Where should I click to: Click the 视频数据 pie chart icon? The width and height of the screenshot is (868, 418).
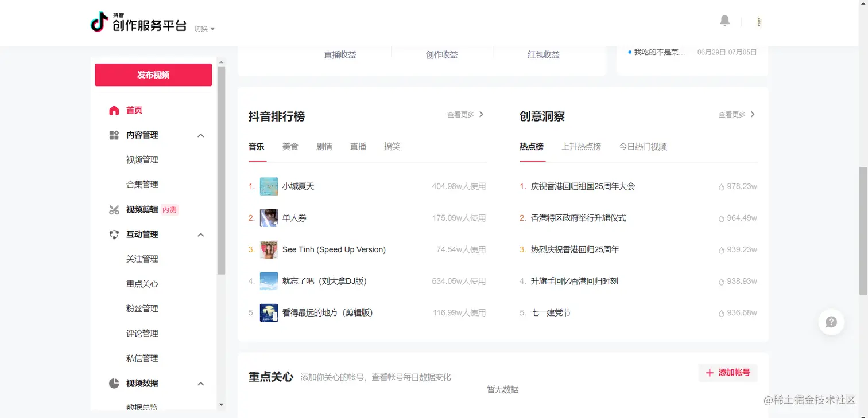tap(114, 383)
